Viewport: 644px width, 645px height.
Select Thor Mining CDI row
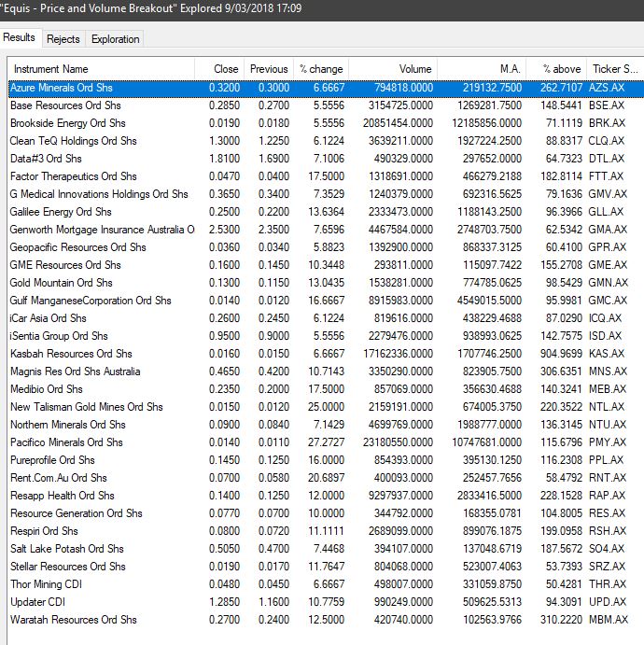[x=326, y=584]
